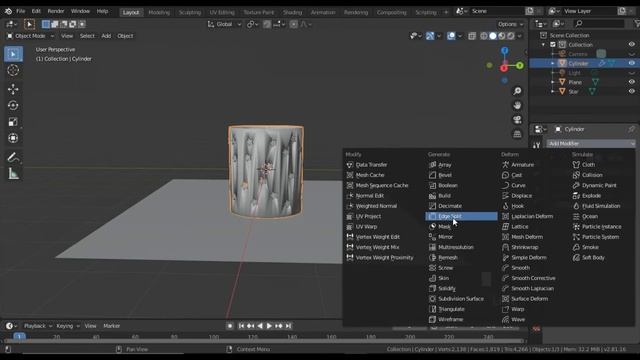640x360 pixels.
Task: Enable rendered viewport shading
Action: (511, 36)
